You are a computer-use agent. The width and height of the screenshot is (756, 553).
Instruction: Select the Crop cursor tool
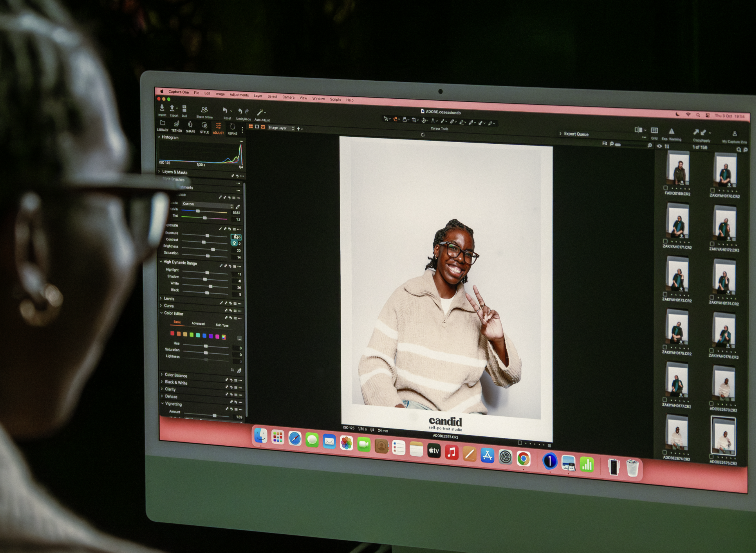pyautogui.click(x=415, y=120)
